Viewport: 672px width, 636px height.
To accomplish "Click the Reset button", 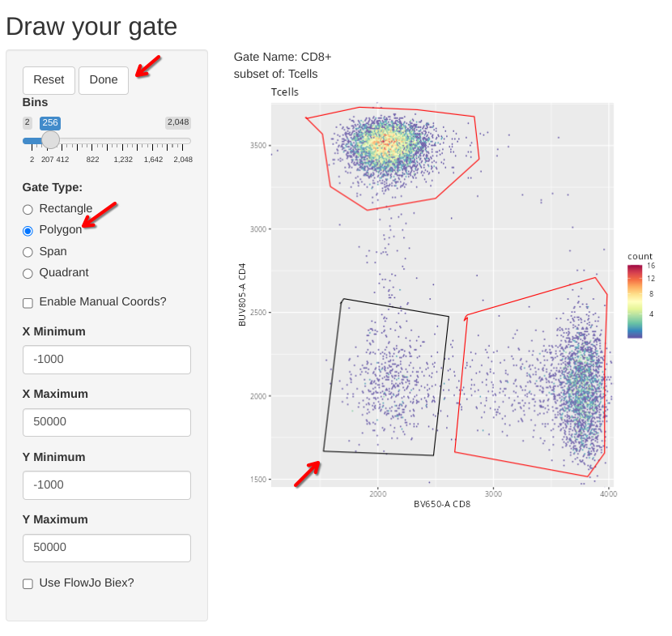I will [49, 80].
